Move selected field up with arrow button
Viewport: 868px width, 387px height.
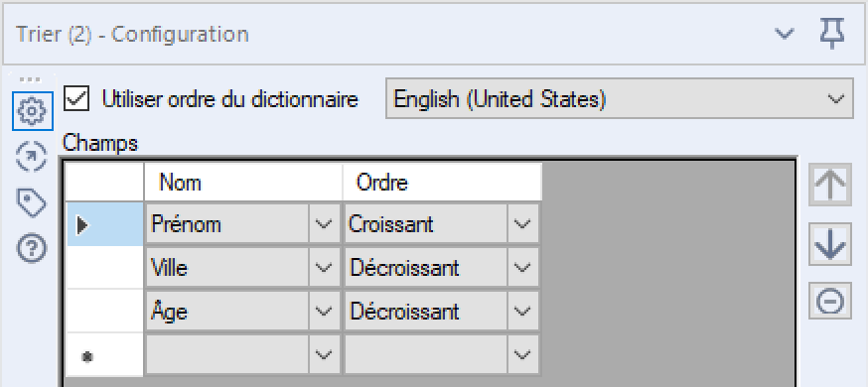[x=830, y=185]
